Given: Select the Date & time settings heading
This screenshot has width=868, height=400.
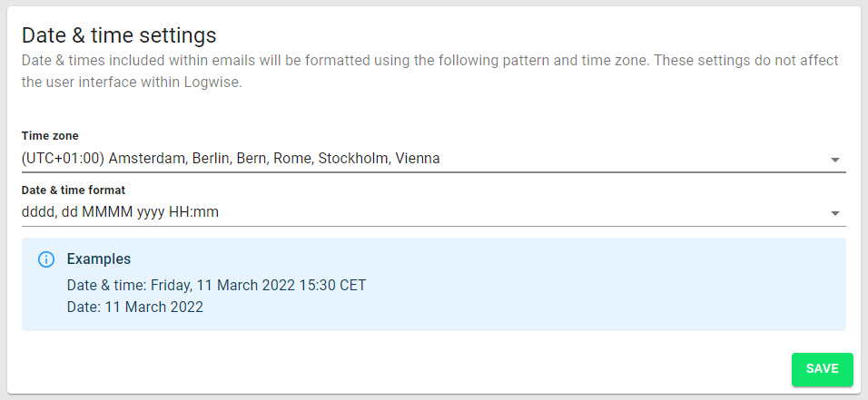Looking at the screenshot, I should coord(119,35).
